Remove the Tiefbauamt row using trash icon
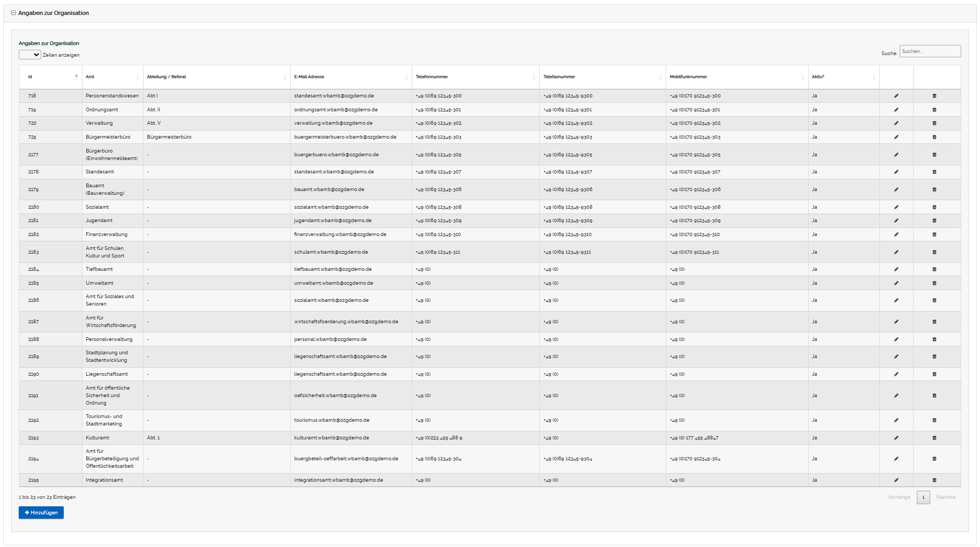 934,269
